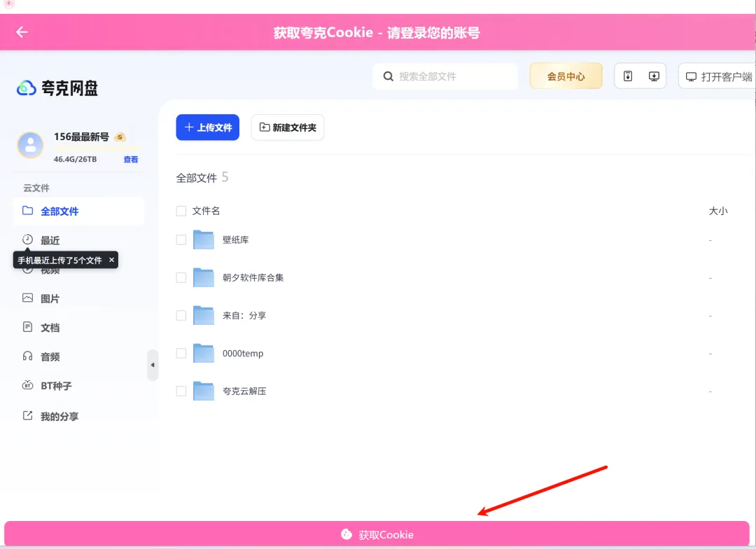The image size is (756, 549).
Task: Click the search magnifier icon
Action: pos(388,76)
